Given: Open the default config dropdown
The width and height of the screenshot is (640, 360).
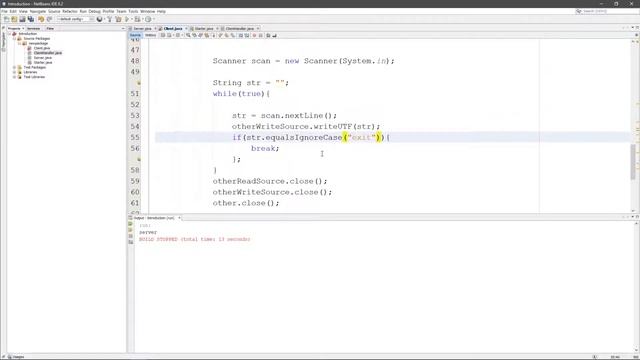Looking at the screenshot, I should tap(75, 19).
